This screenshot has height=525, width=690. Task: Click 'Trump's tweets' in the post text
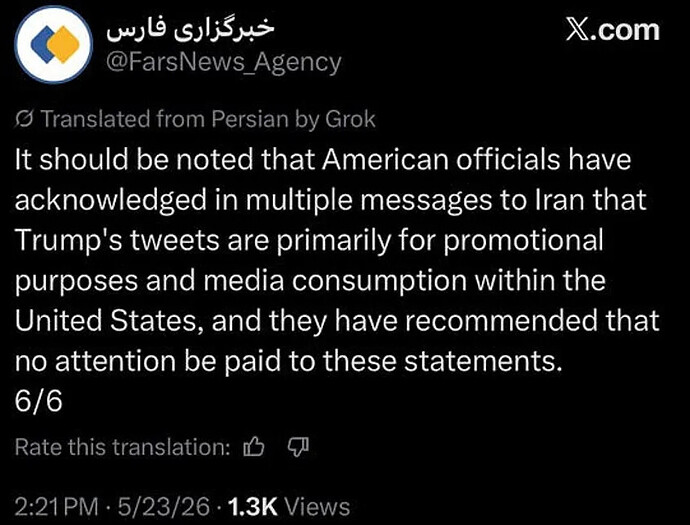117,240
